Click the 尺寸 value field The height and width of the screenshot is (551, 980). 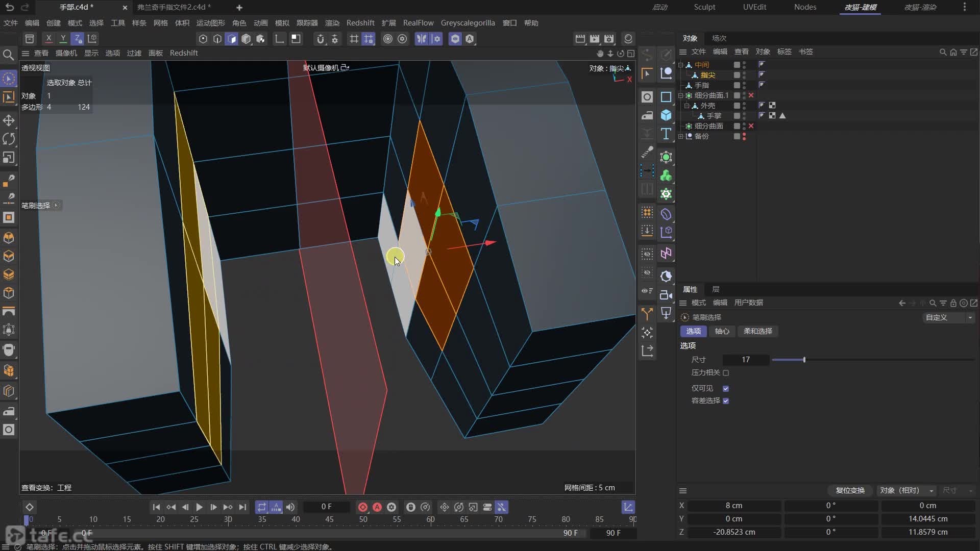[x=746, y=360]
